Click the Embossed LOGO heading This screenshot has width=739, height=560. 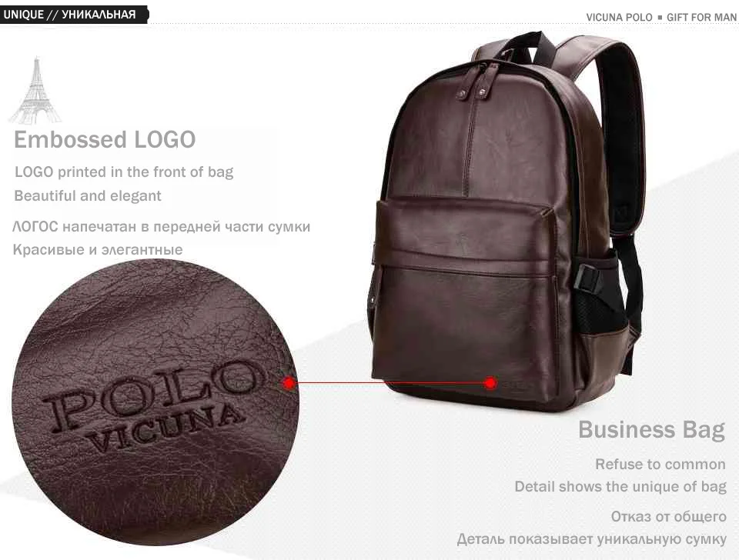click(x=105, y=140)
